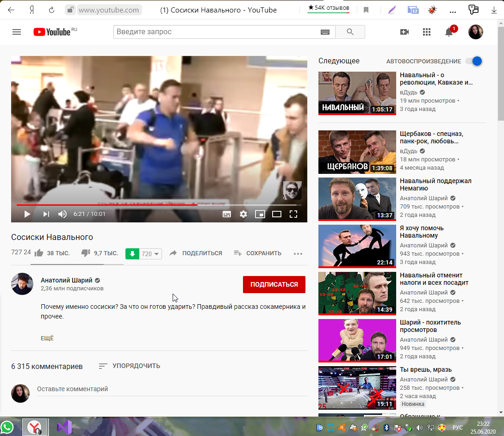Open Я хочу помочь Навальному thumbnail
Viewport: 504px width, 436px height.
(x=357, y=246)
